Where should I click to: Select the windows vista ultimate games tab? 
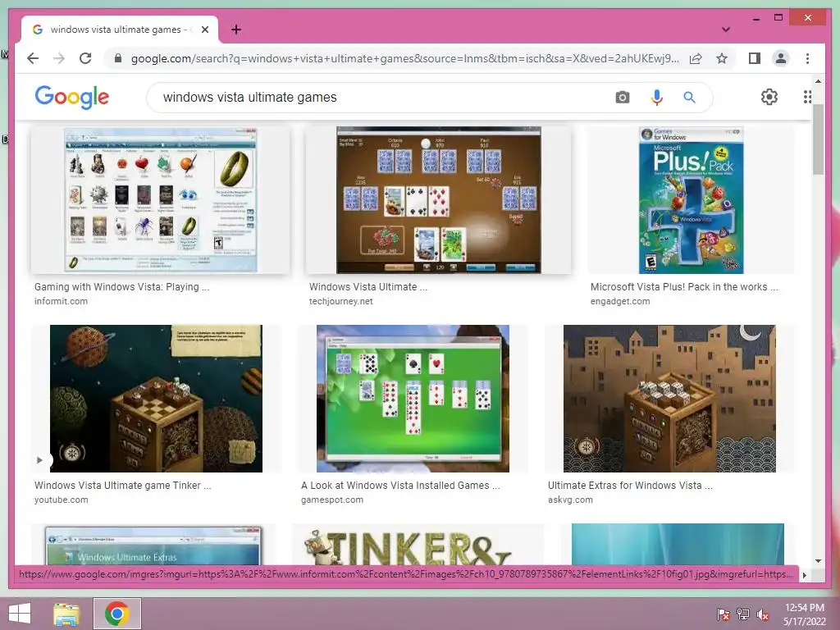pyautogui.click(x=119, y=30)
